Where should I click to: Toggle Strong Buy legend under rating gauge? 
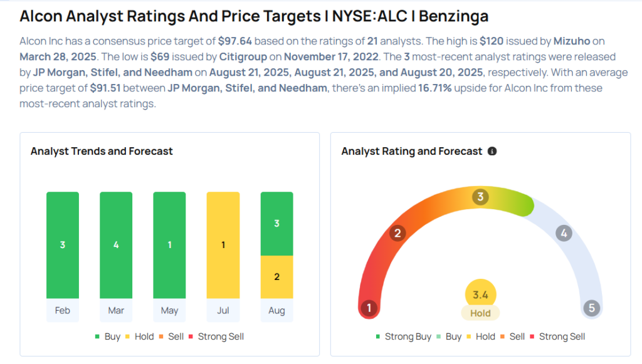[404, 336]
